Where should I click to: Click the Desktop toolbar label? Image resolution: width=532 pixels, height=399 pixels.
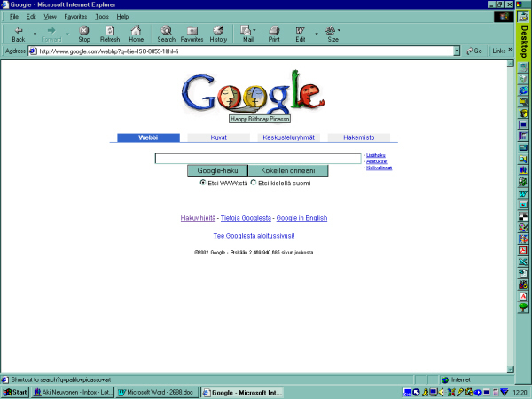click(x=523, y=41)
